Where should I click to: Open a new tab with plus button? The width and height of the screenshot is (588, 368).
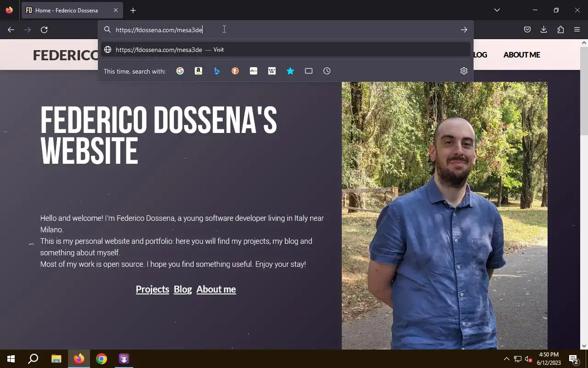[133, 10]
